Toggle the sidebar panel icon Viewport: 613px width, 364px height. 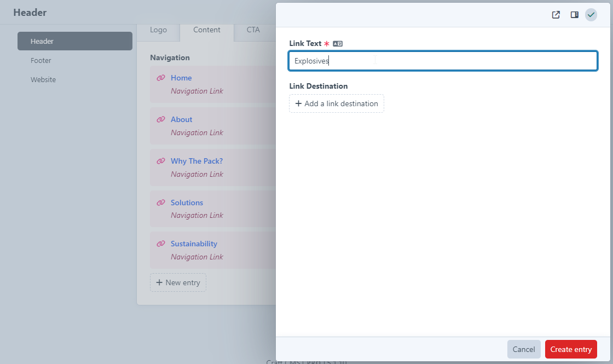pos(574,15)
